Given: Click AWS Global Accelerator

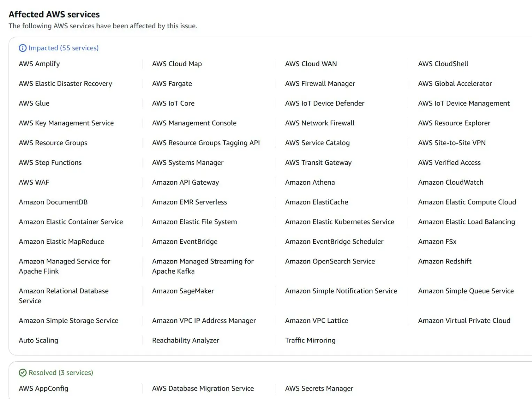Looking at the screenshot, I should 455,84.
